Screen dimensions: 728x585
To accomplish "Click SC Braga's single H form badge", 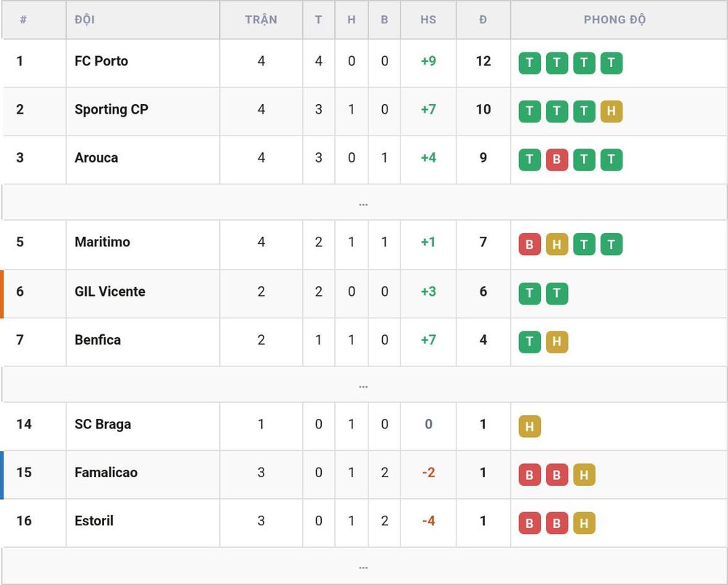I will point(529,426).
